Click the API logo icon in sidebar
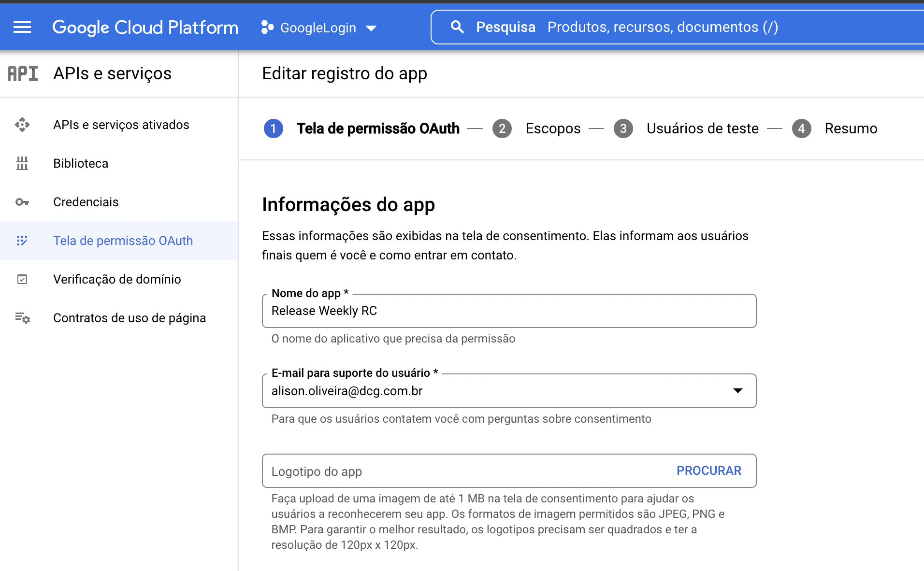 23,74
